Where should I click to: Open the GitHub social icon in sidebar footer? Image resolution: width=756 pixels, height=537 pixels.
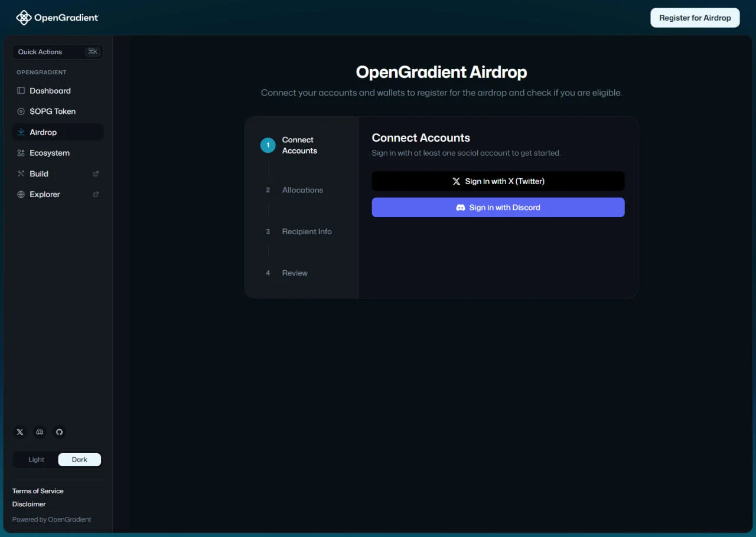coord(59,432)
